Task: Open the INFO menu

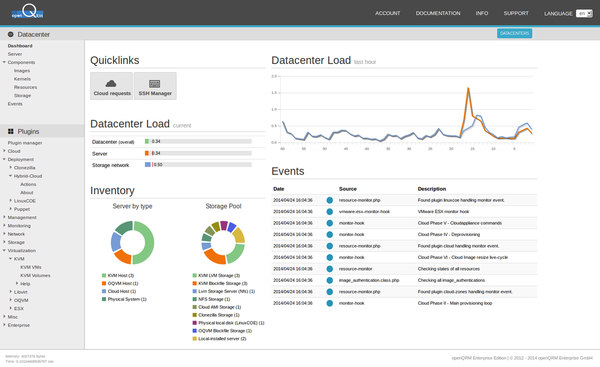Action: 482,13
